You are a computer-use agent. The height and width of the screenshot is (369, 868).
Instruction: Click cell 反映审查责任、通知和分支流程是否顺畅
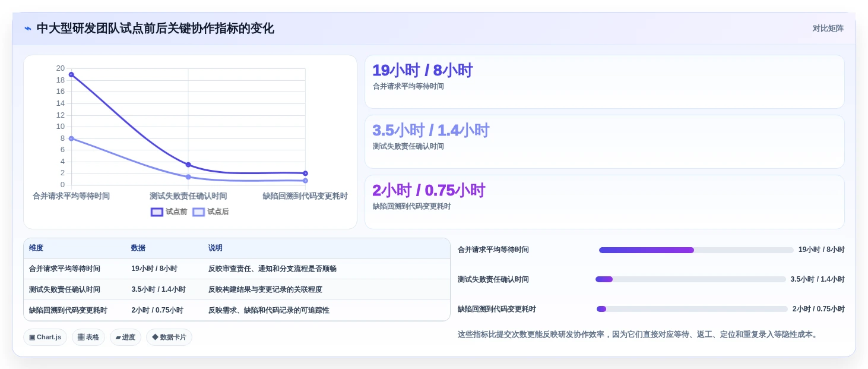click(x=273, y=269)
